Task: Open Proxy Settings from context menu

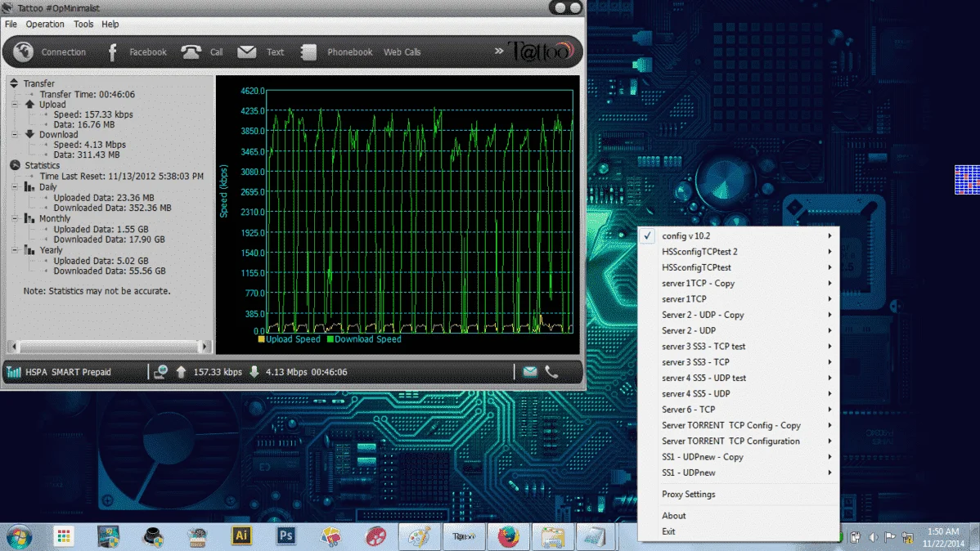Action: (738, 494)
